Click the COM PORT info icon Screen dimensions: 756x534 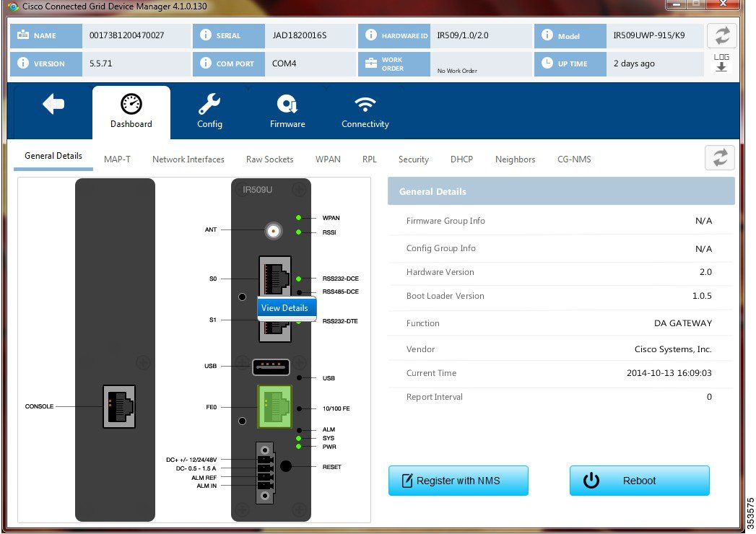pos(206,63)
